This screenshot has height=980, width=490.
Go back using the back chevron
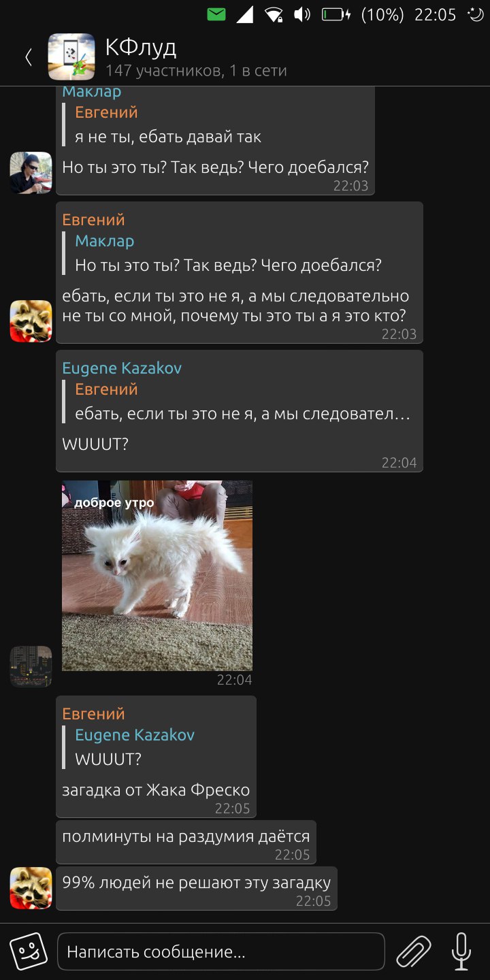coord(28,57)
